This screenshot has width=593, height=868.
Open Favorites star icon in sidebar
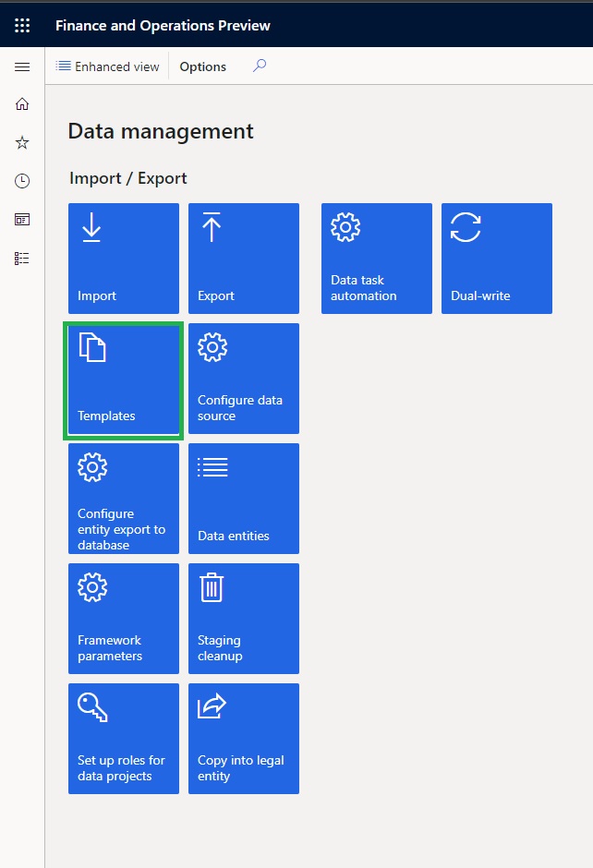tap(22, 143)
